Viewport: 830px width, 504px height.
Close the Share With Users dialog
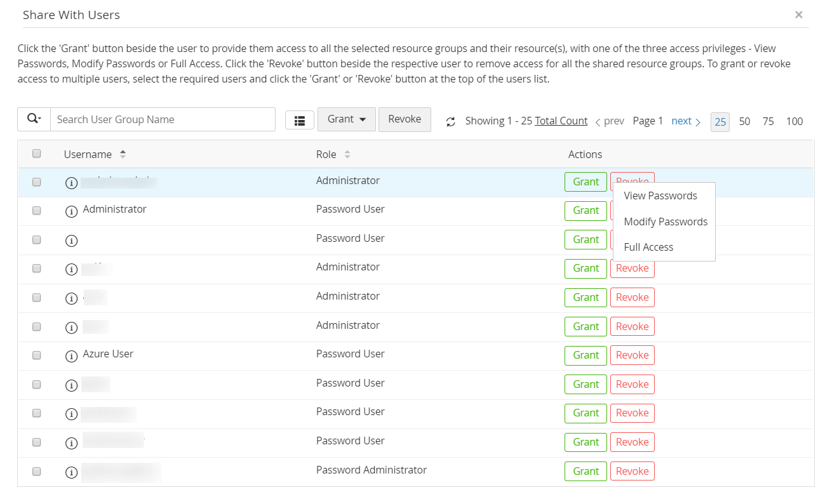(798, 15)
